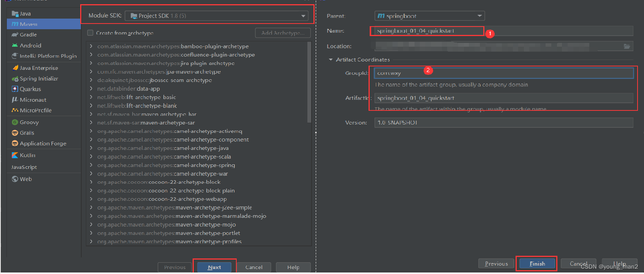Screen dimensions: 644x274
Task: Choose the Groovy icon
Action: point(15,122)
